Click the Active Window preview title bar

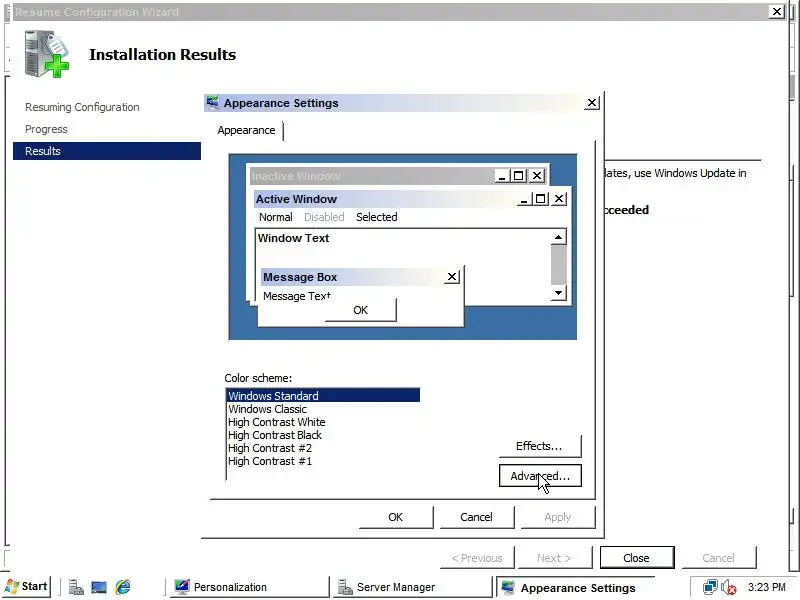386,199
